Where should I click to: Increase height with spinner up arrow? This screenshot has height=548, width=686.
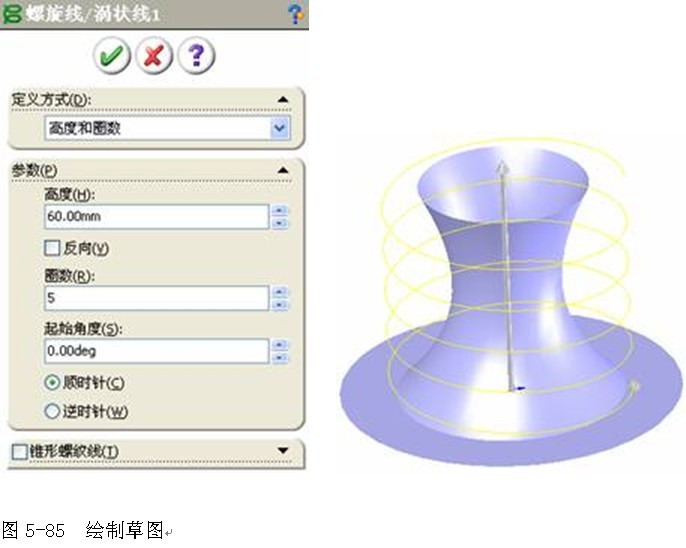280,210
